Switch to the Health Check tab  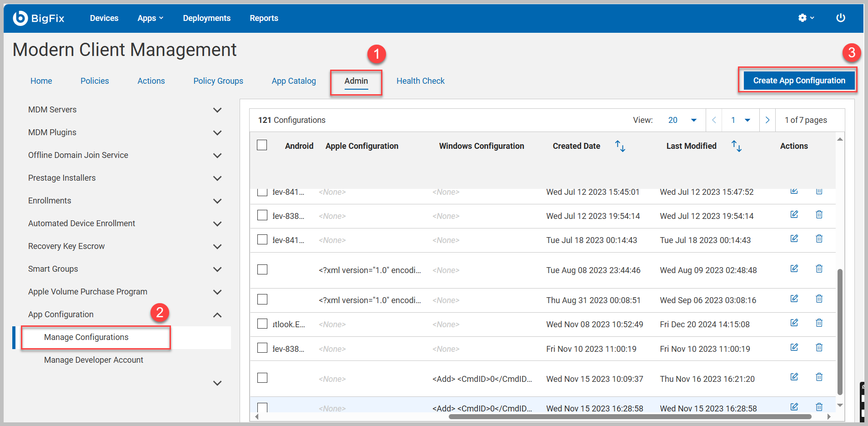[x=420, y=81]
